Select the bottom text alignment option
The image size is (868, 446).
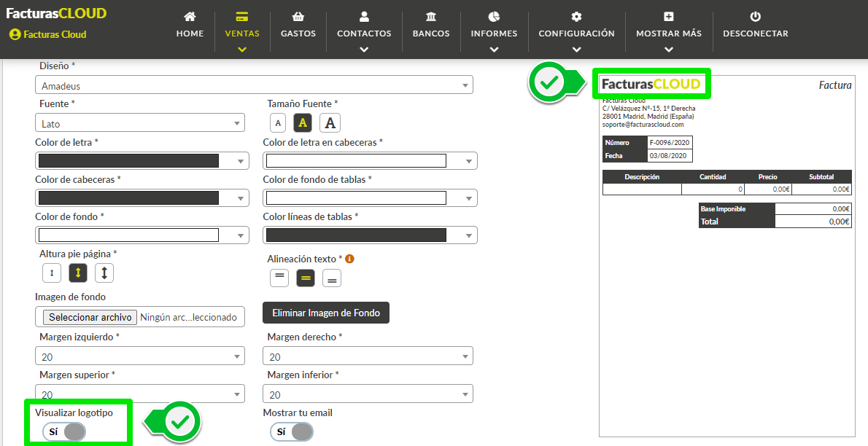[x=332, y=278]
